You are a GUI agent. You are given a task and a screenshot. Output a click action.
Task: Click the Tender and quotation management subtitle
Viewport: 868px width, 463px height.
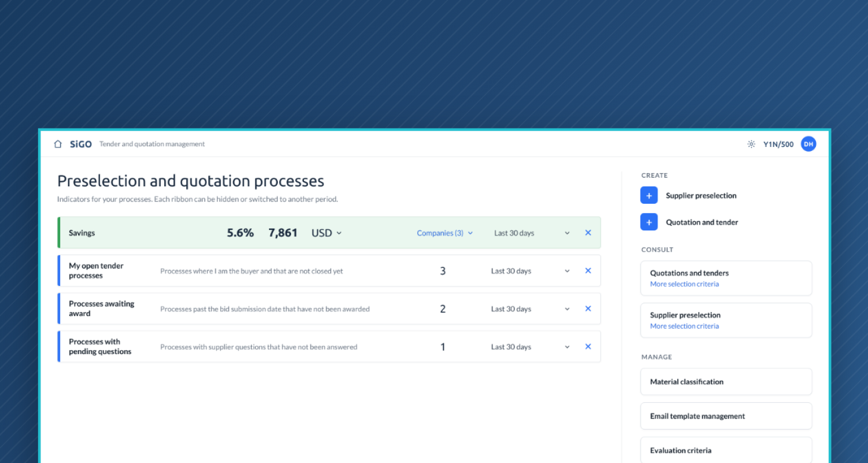tap(152, 144)
